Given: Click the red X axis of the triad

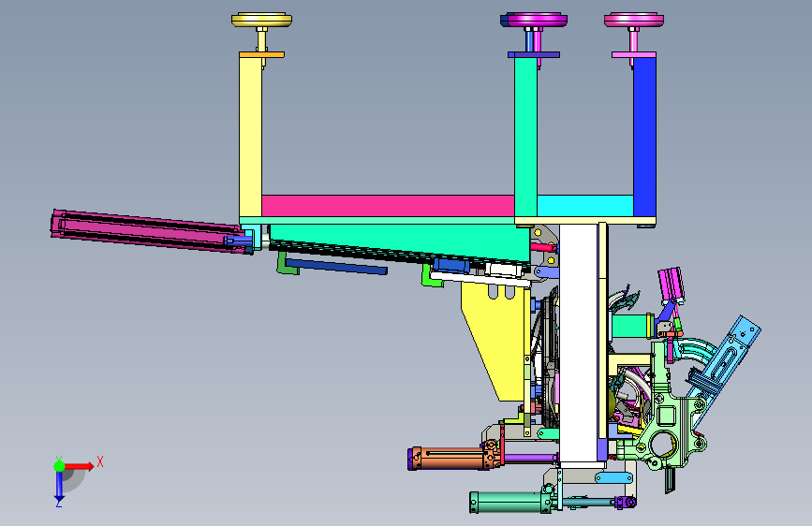Looking at the screenshot, I should (x=79, y=466).
